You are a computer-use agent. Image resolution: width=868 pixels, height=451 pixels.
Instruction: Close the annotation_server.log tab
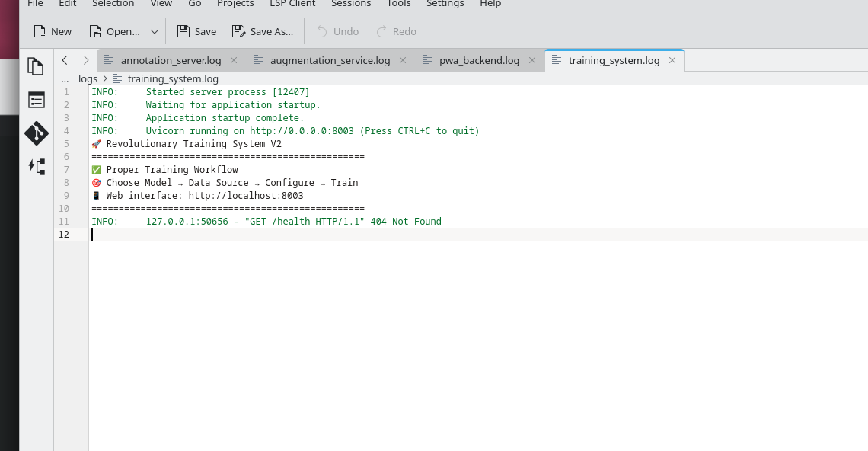coord(234,60)
